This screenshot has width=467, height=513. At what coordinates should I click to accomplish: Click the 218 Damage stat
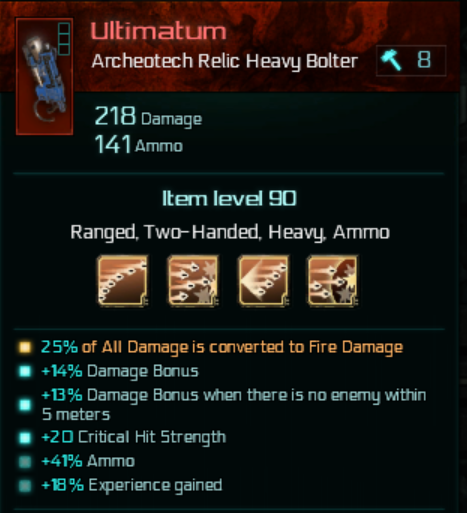(148, 116)
